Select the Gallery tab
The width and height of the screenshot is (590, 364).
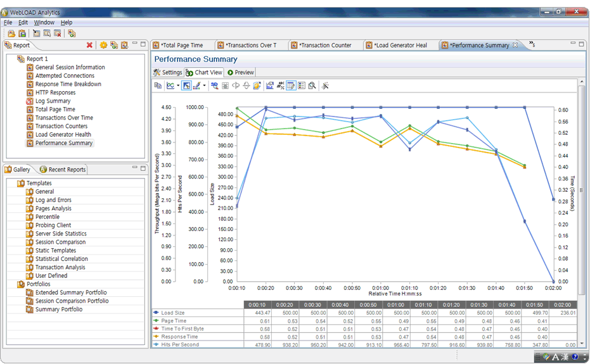(x=17, y=170)
